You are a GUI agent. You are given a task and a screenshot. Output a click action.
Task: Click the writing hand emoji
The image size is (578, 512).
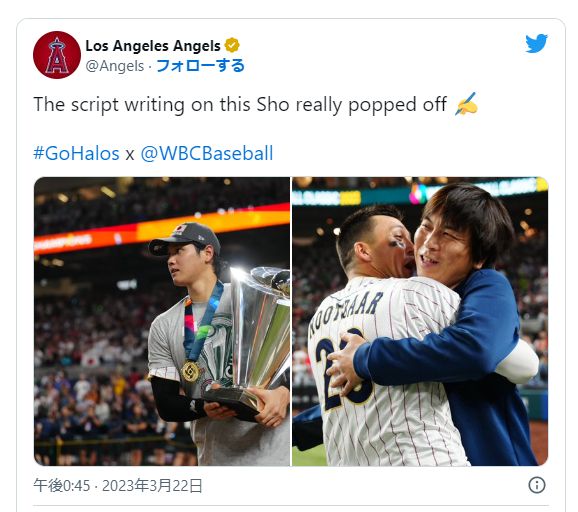click(x=467, y=104)
